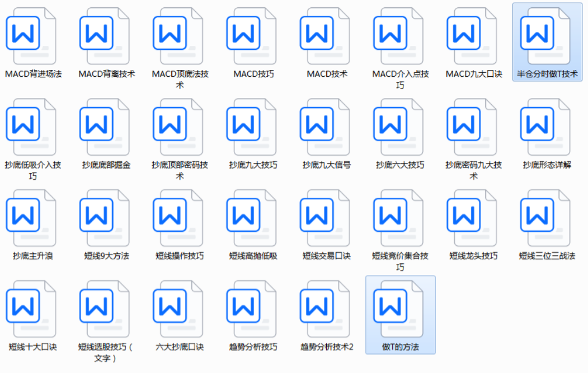Image resolution: width=588 pixels, height=373 pixels.
Task: Click the 抄底九大技巧 document icon
Action: 252,127
